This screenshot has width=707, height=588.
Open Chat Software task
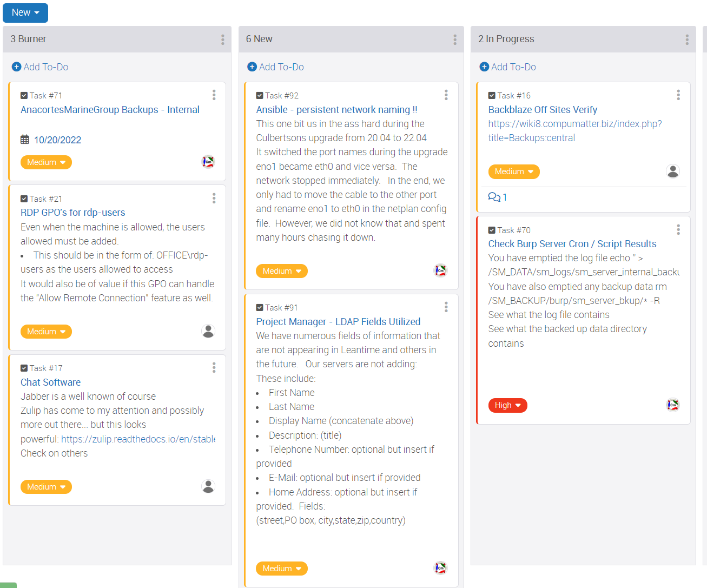pyautogui.click(x=51, y=382)
